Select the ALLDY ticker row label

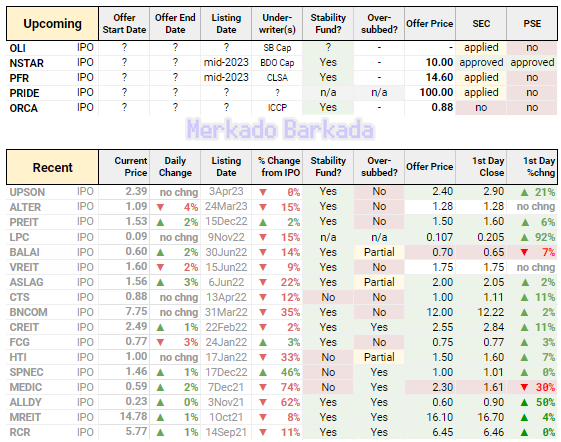pyautogui.click(x=25, y=403)
